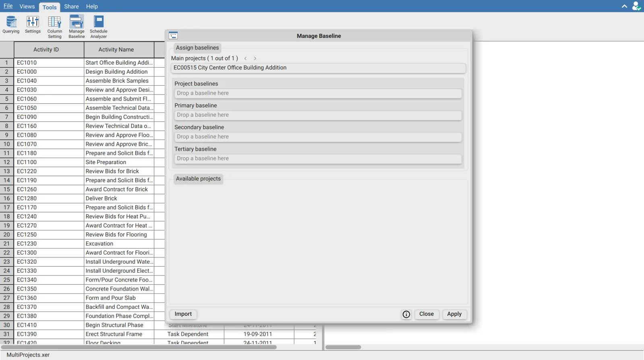644x360 pixels.
Task: Open the Share tab
Action: click(72, 6)
